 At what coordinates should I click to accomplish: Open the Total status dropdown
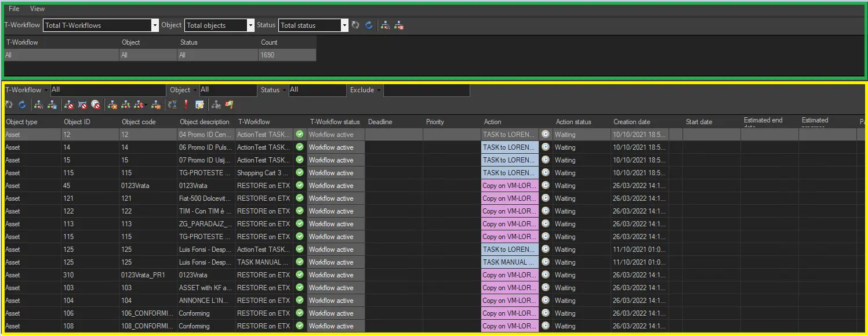[x=344, y=26]
